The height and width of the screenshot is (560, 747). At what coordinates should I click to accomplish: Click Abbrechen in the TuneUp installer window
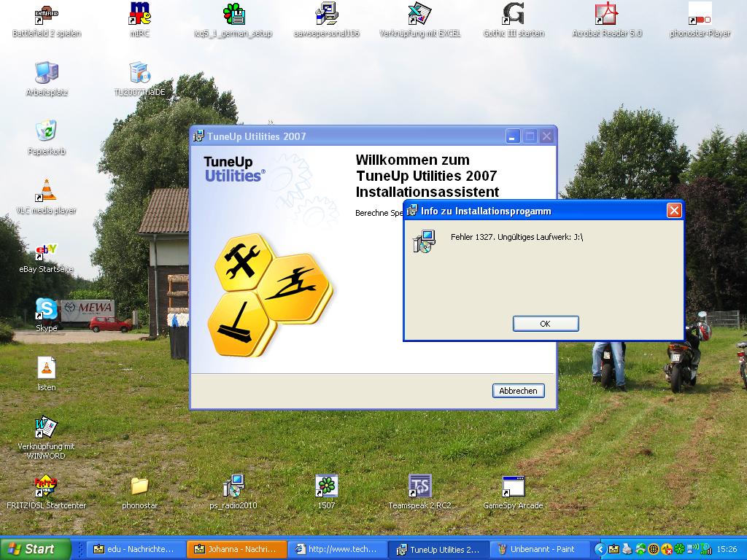[519, 391]
